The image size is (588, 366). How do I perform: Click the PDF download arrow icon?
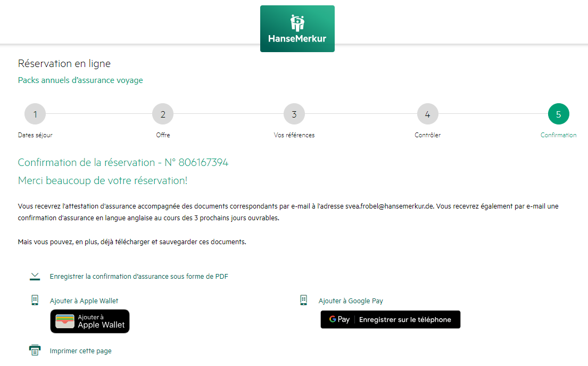pyautogui.click(x=35, y=276)
